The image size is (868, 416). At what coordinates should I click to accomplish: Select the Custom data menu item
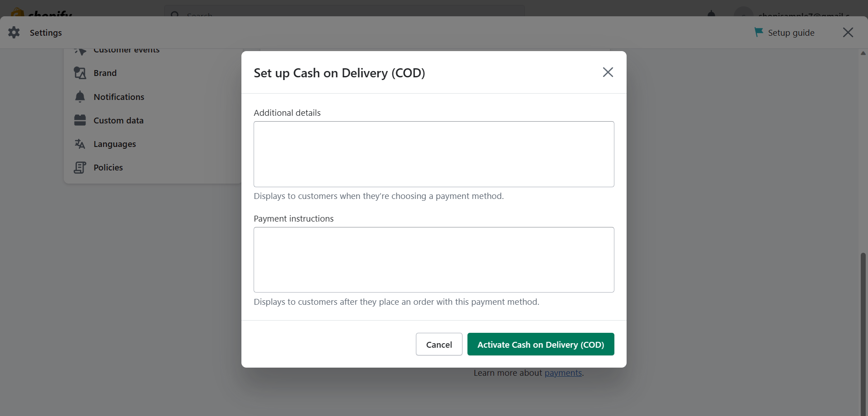pyautogui.click(x=118, y=120)
